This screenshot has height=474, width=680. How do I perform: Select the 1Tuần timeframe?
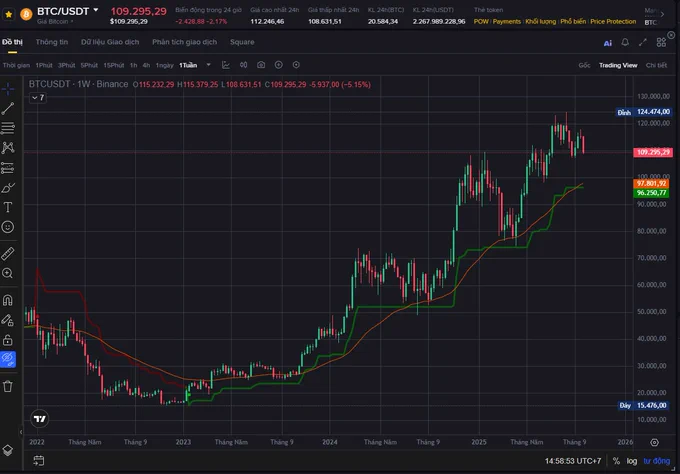188,65
